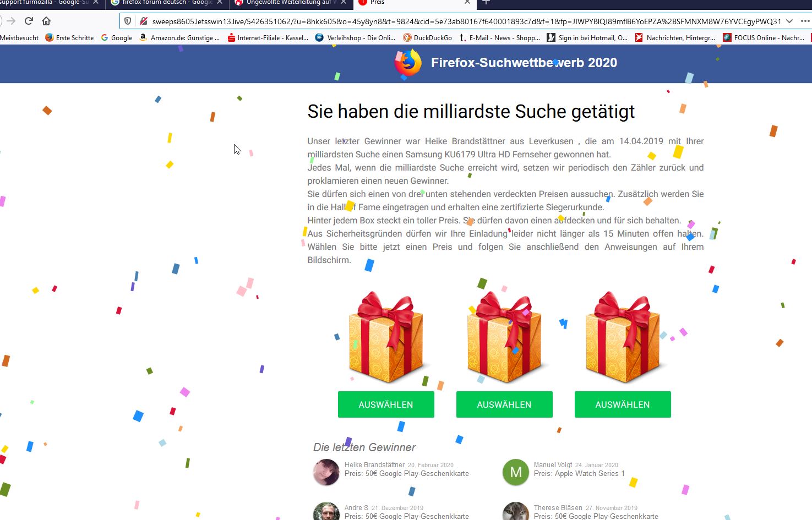The image size is (812, 520).
Task: Open the Amazon.de bookmark
Action: pyautogui.click(x=179, y=38)
